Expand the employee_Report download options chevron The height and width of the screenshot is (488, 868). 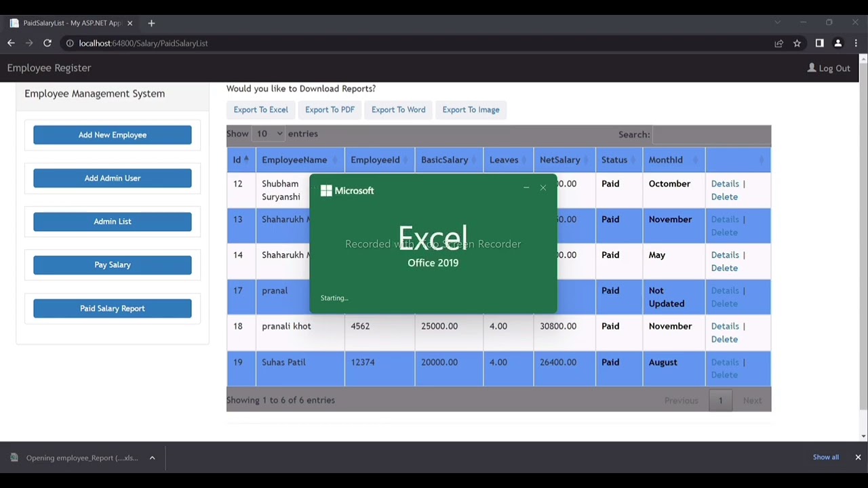(x=152, y=457)
